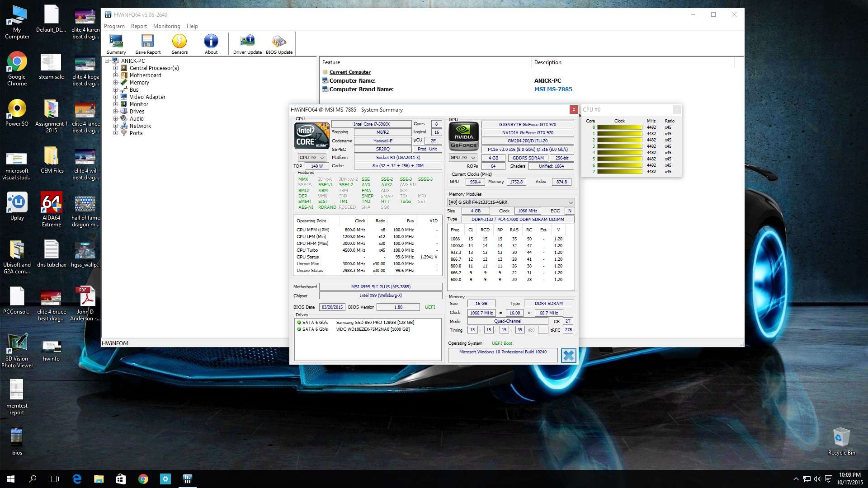
Task: Open the Report menu
Action: (139, 26)
